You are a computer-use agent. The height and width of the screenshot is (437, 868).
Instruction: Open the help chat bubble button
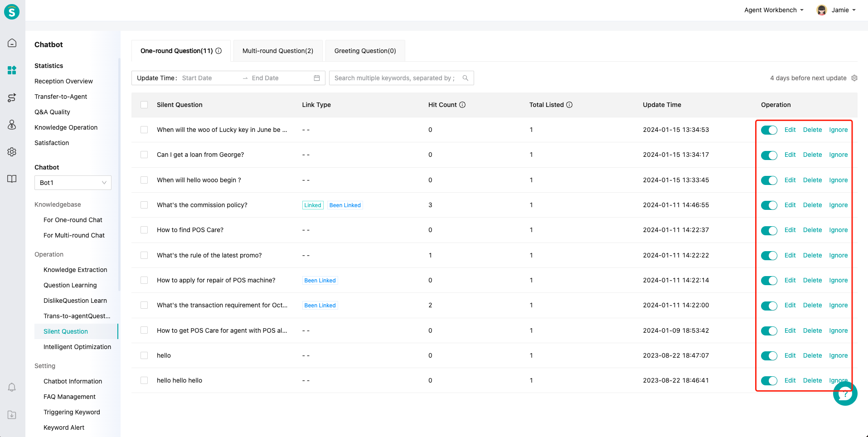(x=845, y=393)
